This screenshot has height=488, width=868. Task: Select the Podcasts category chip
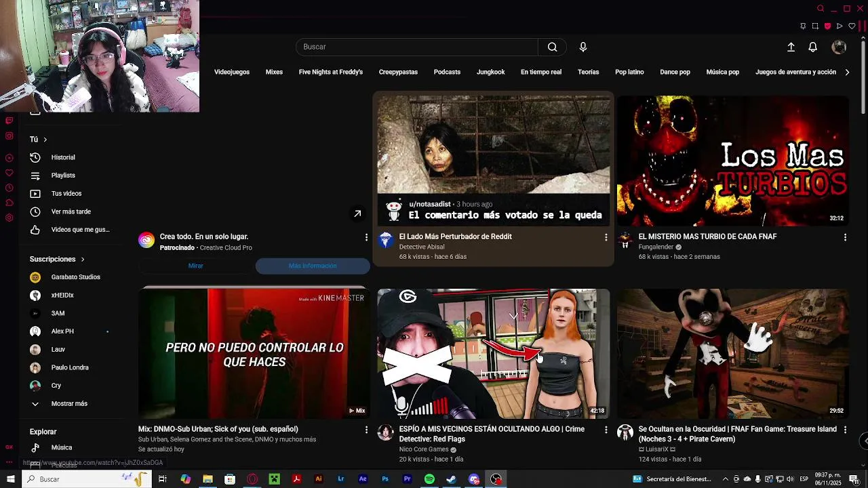(447, 72)
